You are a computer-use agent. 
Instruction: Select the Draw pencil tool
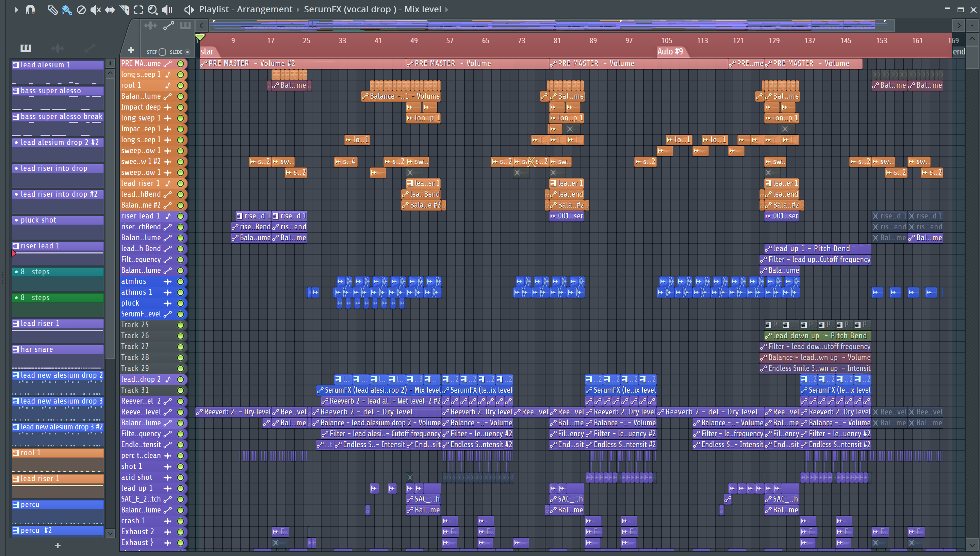pyautogui.click(x=52, y=10)
